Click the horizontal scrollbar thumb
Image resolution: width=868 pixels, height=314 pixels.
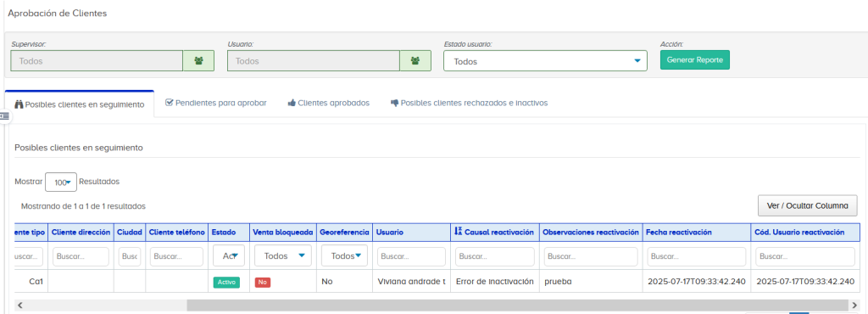point(518,306)
